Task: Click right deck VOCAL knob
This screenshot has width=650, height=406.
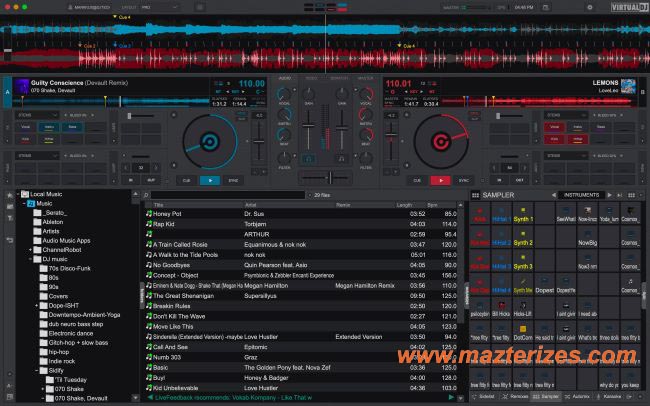Action: pos(366,94)
